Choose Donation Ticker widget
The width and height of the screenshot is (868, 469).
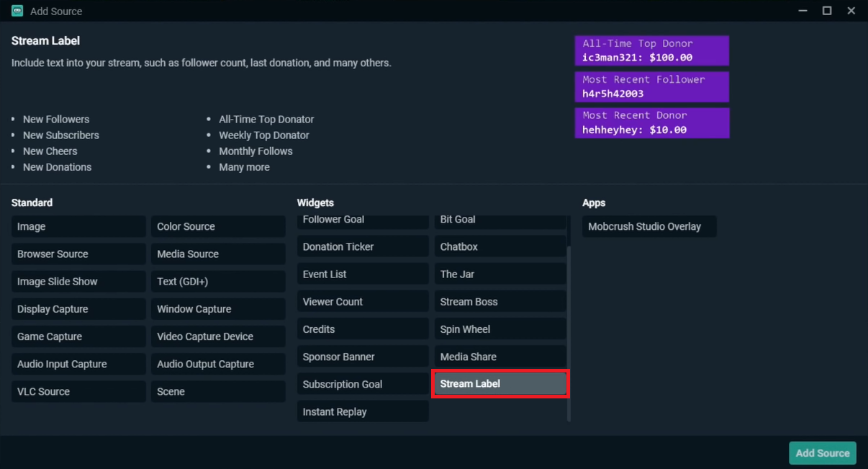pyautogui.click(x=363, y=246)
